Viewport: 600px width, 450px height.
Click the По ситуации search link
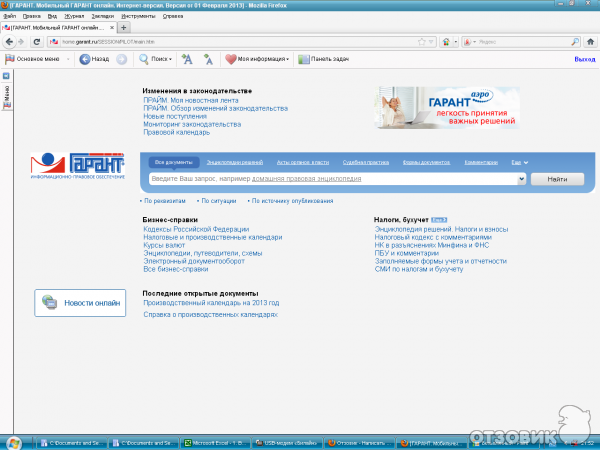click(218, 201)
